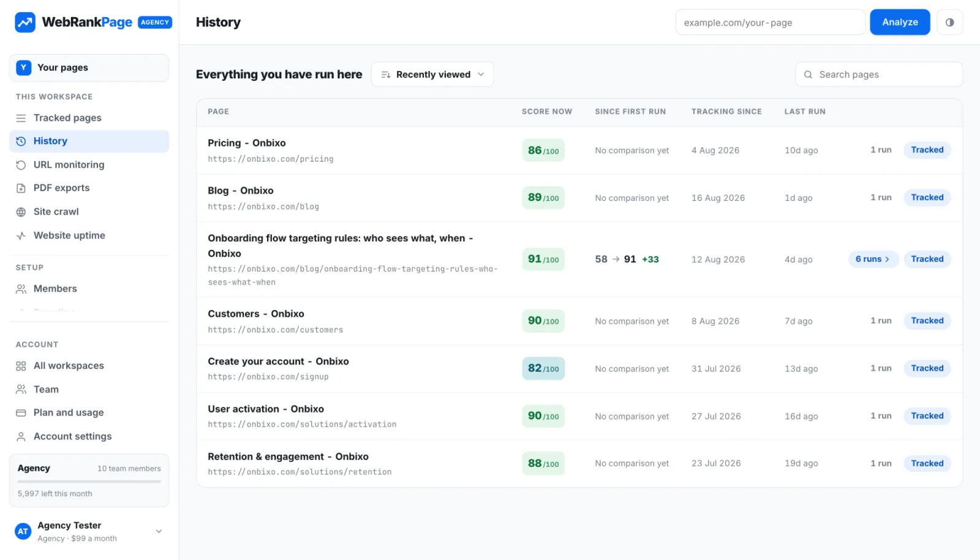The image size is (980, 560).
Task: Click Tracked badge for Retention & engagement row
Action: click(927, 463)
